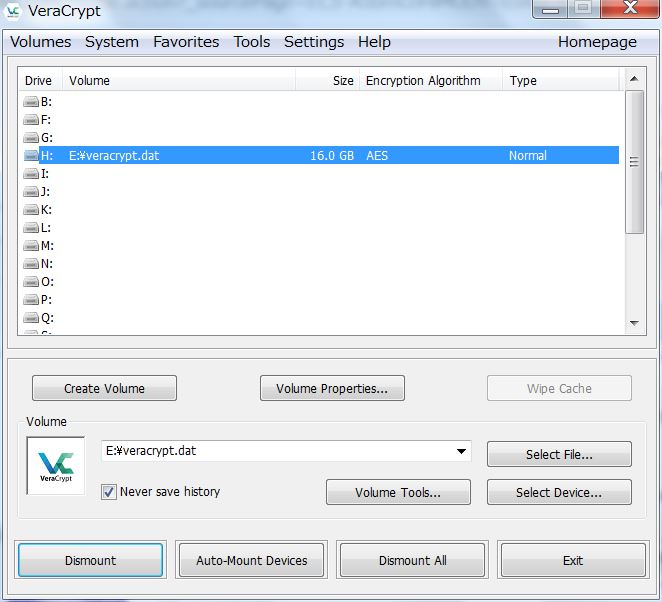Viewport: 662px width, 602px height.
Task: Open the Tools menu
Action: (x=252, y=42)
